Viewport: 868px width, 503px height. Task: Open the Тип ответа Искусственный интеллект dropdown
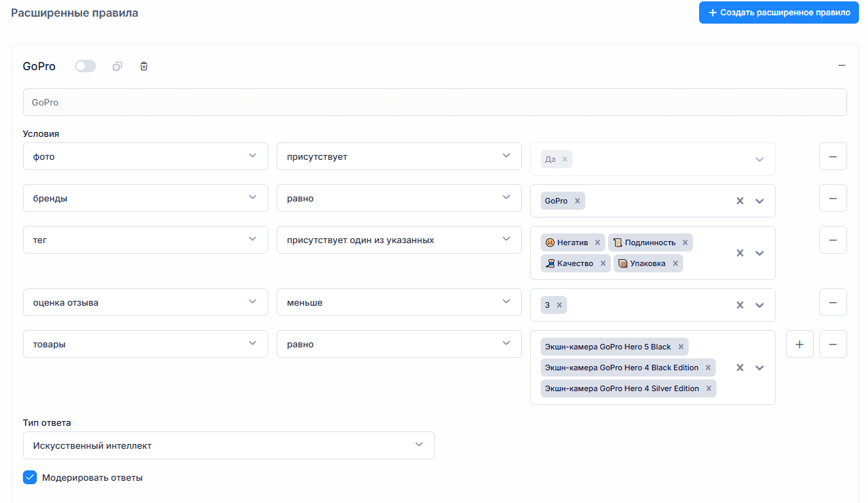click(x=229, y=445)
